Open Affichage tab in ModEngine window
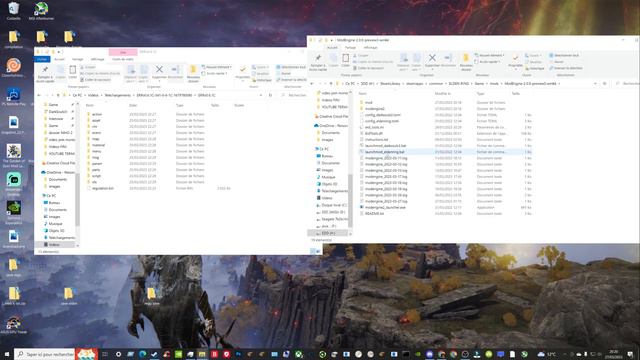The image size is (640, 360). [x=370, y=47]
